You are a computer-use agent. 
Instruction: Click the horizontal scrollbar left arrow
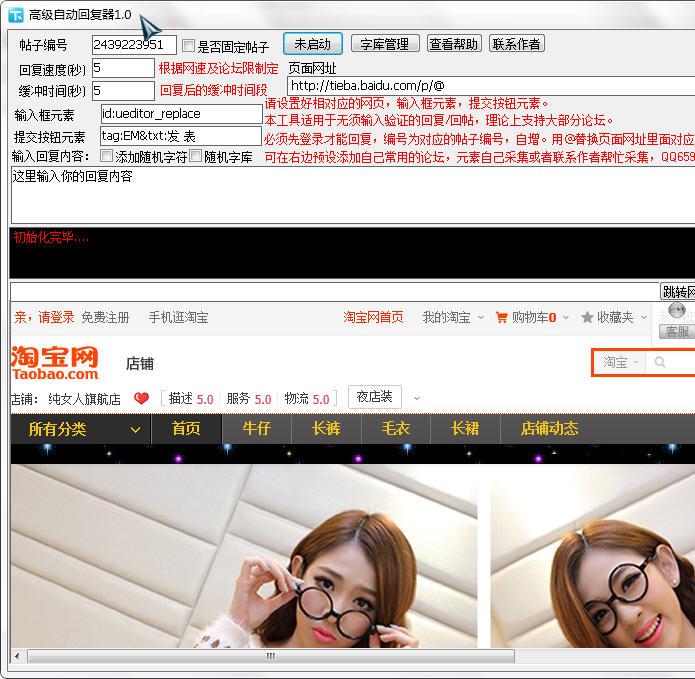(x=17, y=656)
